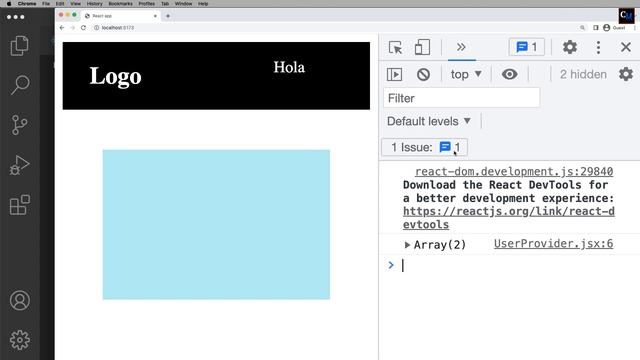Go forward in Chrome
Image resolution: width=640 pixels, height=360 pixels.
(72, 28)
